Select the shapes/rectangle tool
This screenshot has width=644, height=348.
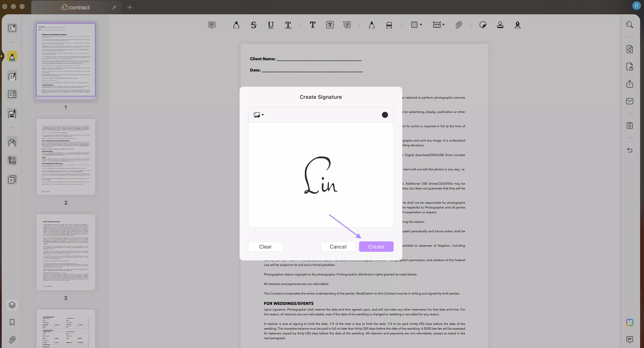click(415, 24)
